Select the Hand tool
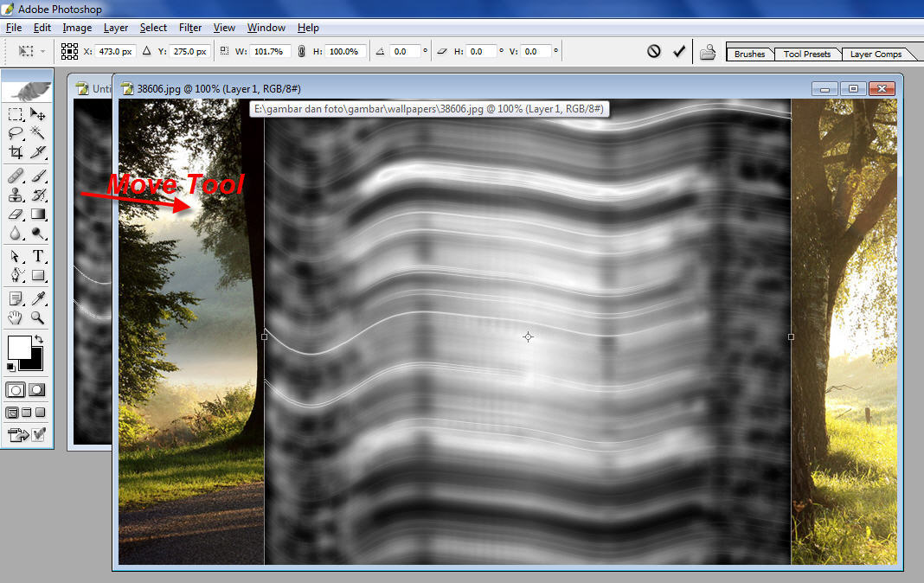924x583 pixels. click(14, 317)
